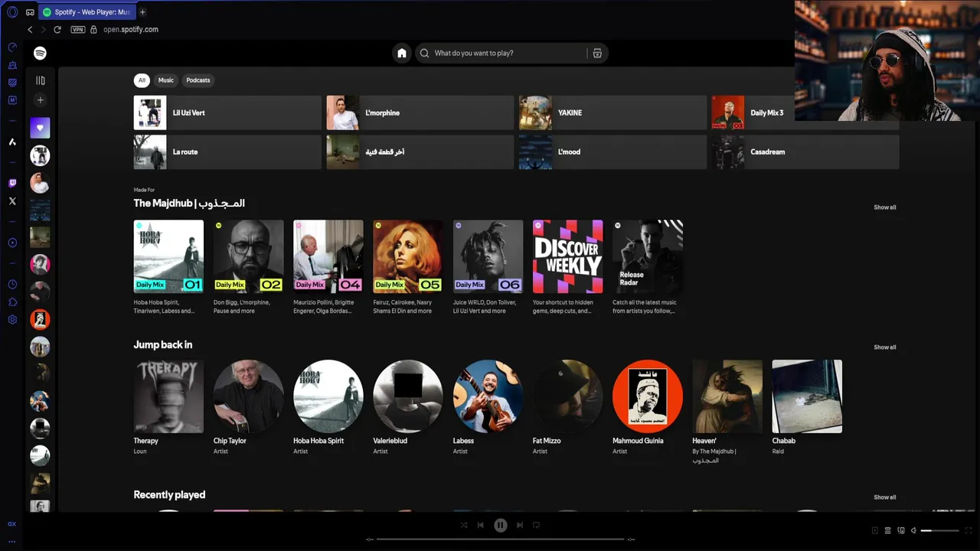Toggle shuffle playback
The height and width of the screenshot is (551, 980).
[464, 525]
